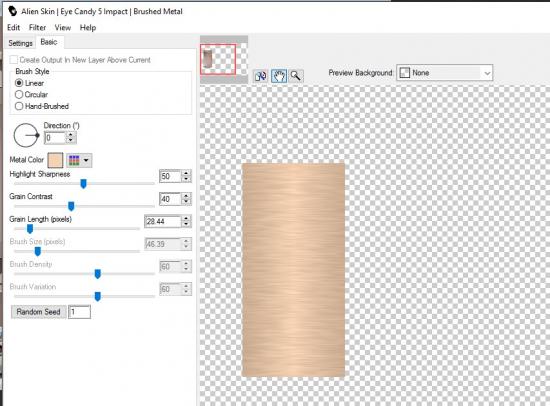Open the Preview Background dropdown
The width and height of the screenshot is (550, 406).
(444, 73)
